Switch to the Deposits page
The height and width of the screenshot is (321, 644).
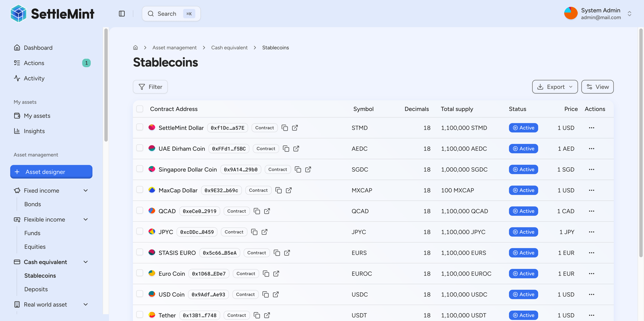[36, 289]
